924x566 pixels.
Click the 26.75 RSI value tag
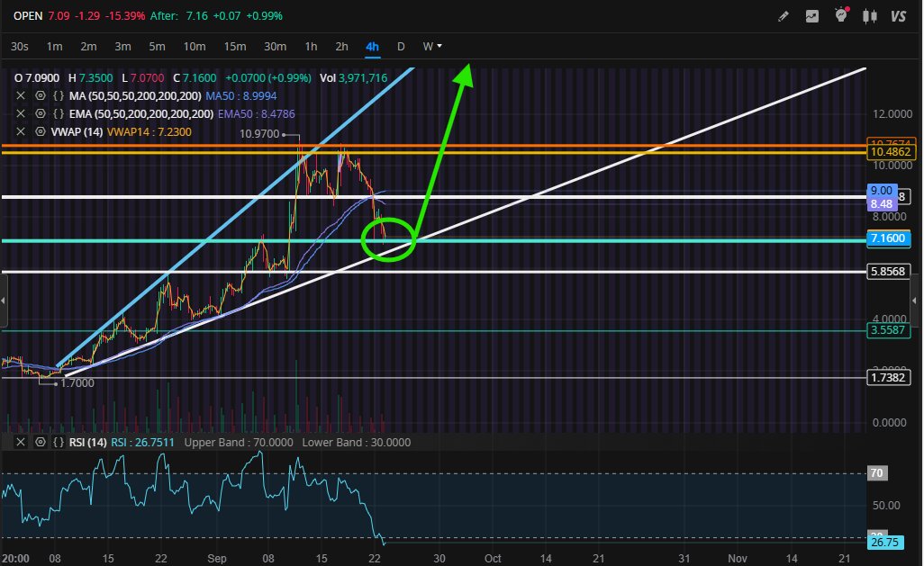click(885, 543)
